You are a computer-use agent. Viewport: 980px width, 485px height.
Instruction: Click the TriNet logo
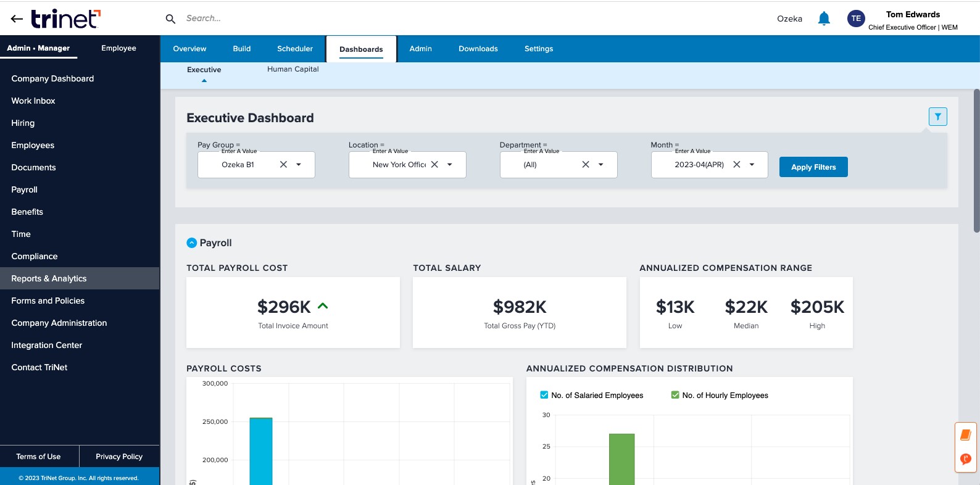(x=65, y=19)
